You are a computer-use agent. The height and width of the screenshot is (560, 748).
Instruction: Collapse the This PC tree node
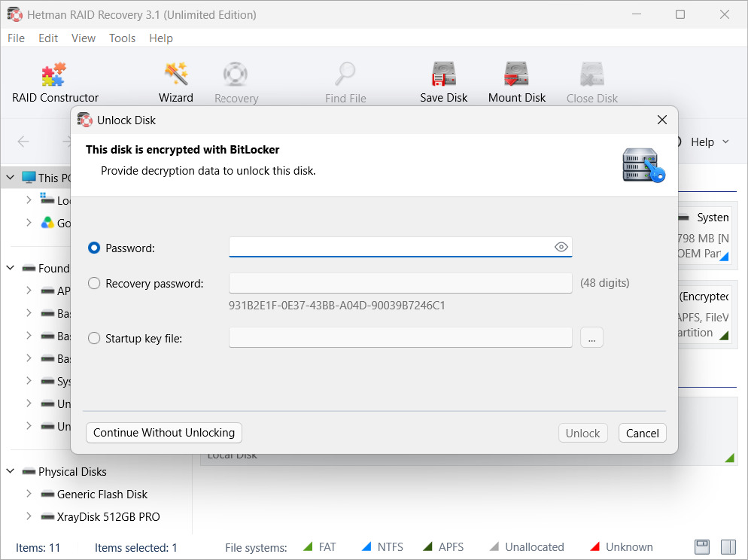[x=10, y=178]
